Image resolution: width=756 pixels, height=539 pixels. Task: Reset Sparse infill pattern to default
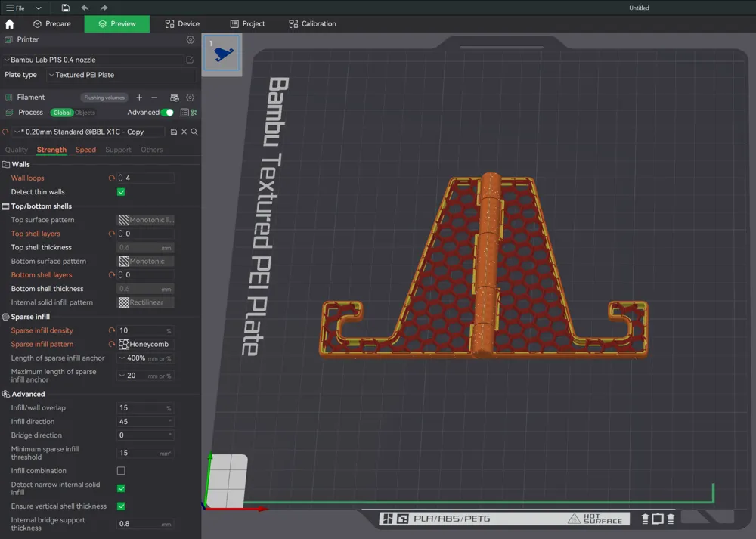coord(112,344)
